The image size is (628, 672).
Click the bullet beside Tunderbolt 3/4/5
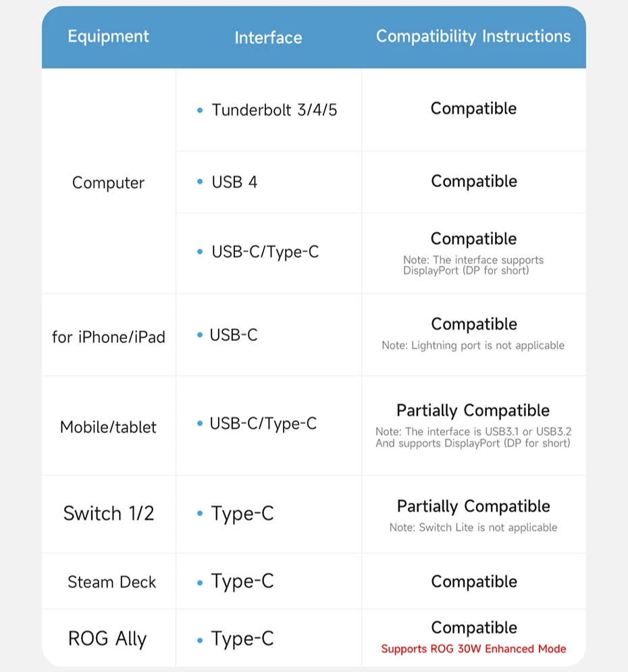click(200, 110)
